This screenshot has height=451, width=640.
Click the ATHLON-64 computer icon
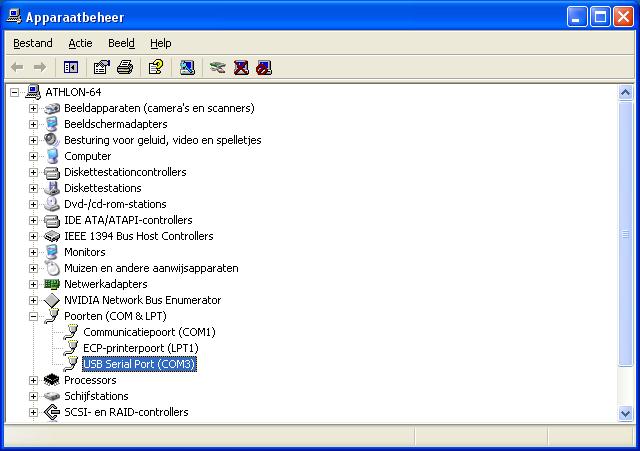click(33, 92)
